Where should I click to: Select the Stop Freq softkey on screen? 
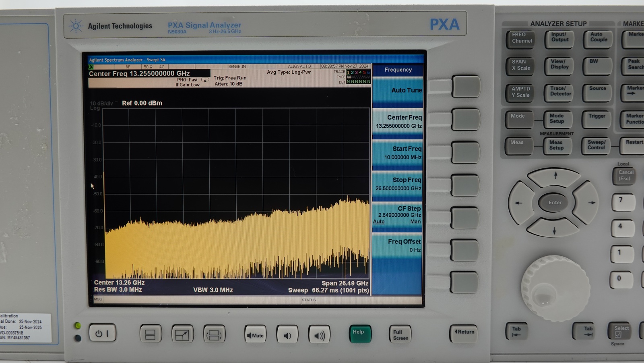coord(397,184)
